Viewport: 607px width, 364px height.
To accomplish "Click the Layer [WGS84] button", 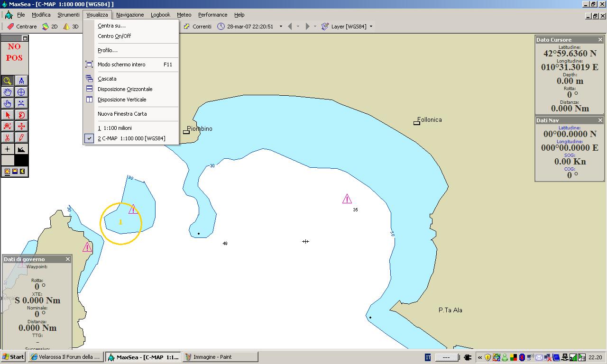I will [x=344, y=27].
